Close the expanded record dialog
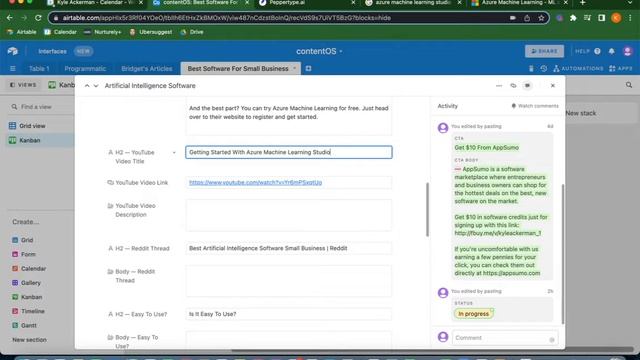Image resolution: width=640 pixels, height=360 pixels. tap(553, 86)
